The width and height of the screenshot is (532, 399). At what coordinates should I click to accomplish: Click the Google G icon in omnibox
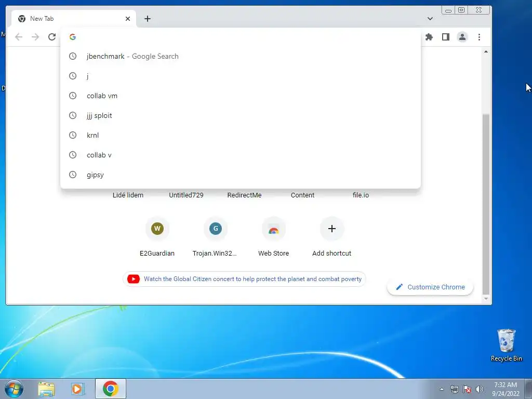[x=73, y=37]
